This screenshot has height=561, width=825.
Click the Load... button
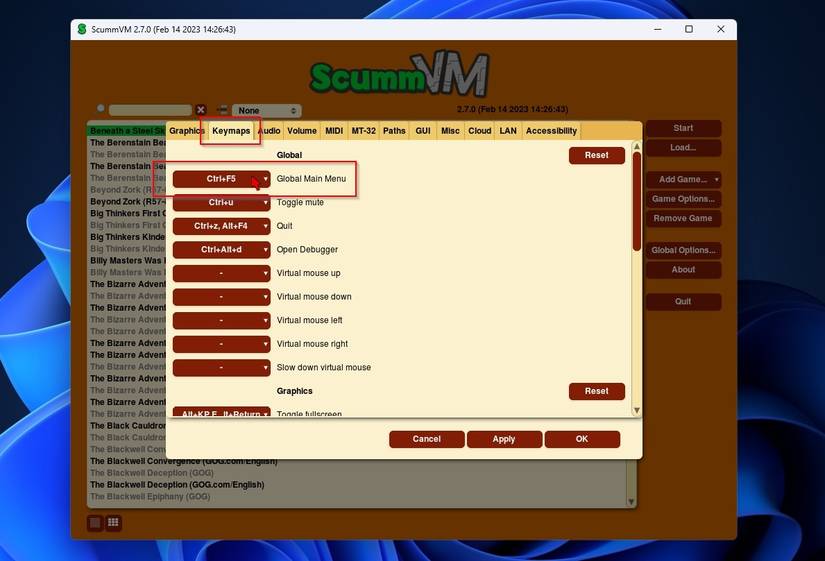click(x=683, y=148)
